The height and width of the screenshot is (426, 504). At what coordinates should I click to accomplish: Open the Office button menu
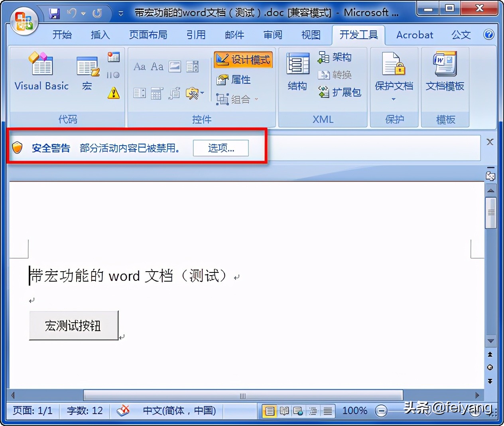click(x=24, y=21)
